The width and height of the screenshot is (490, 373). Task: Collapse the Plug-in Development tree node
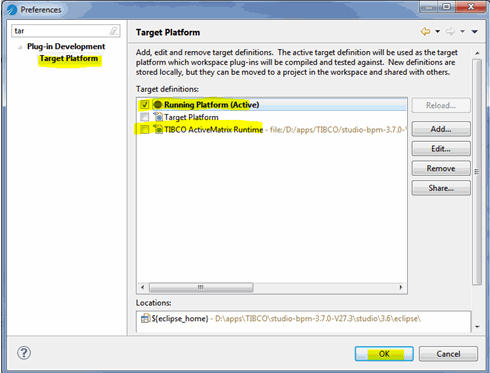[20, 47]
